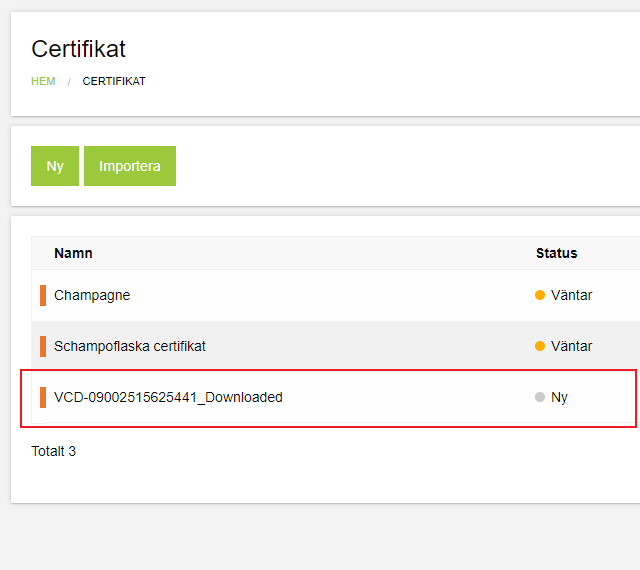
Task: Click the orange bar beside Champagne
Action: click(43, 295)
